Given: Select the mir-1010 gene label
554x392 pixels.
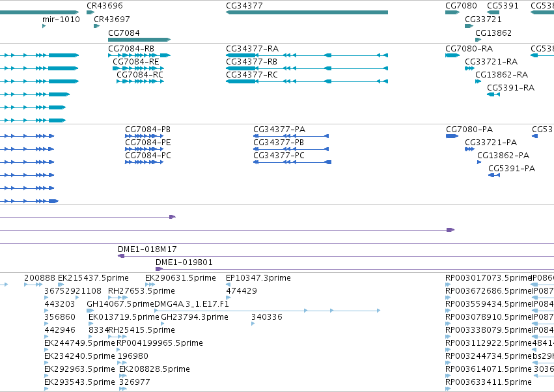Looking at the screenshot, I should (61, 20).
